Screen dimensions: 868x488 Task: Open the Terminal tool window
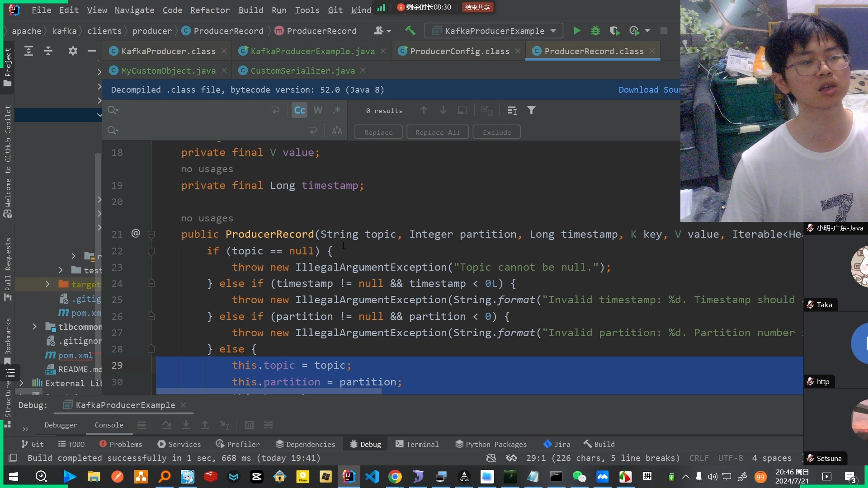[x=417, y=445]
